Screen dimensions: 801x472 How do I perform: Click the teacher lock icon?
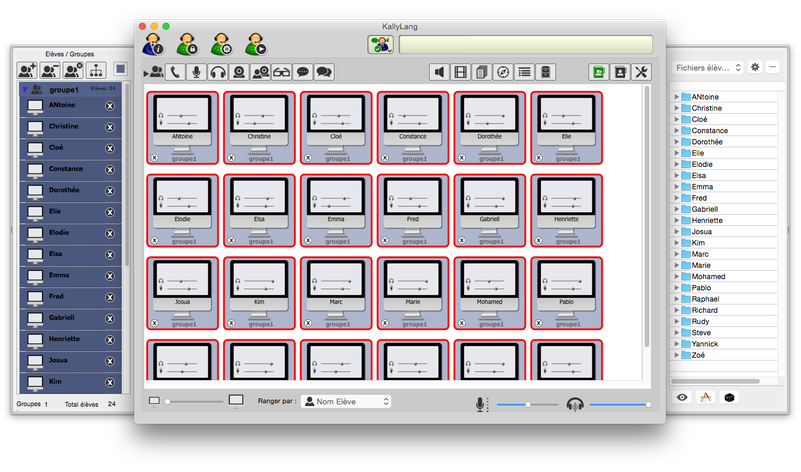coord(187,44)
